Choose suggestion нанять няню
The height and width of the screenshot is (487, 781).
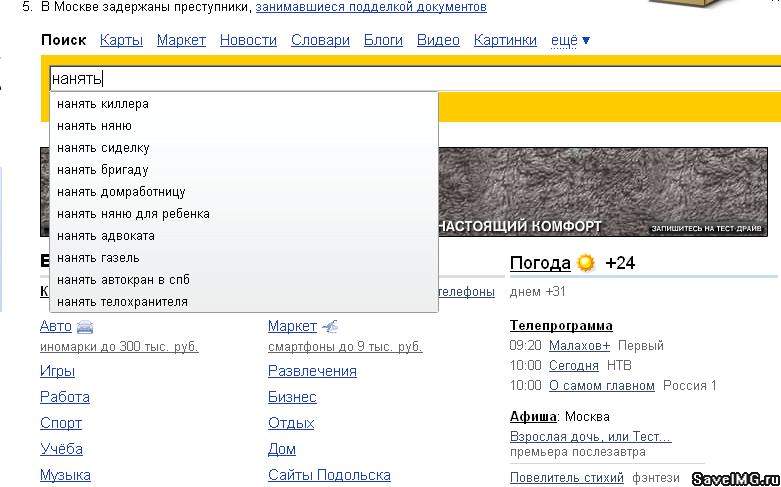[244, 126]
